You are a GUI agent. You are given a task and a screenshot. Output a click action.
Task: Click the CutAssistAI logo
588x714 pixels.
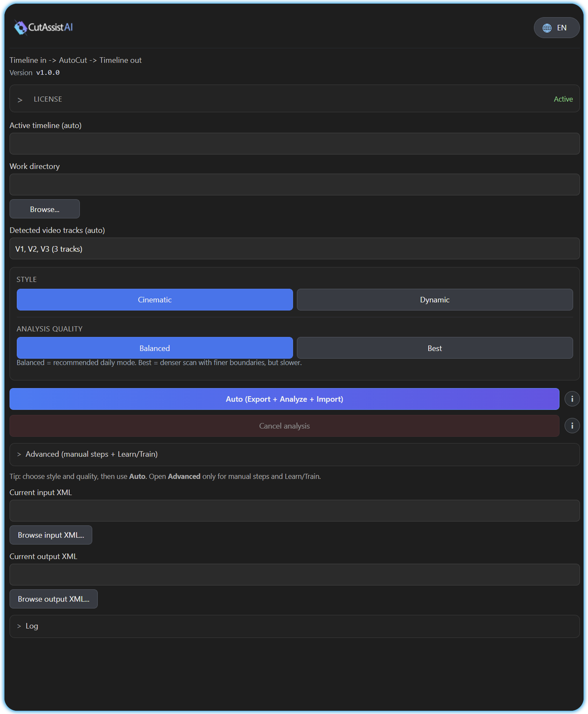(x=43, y=28)
